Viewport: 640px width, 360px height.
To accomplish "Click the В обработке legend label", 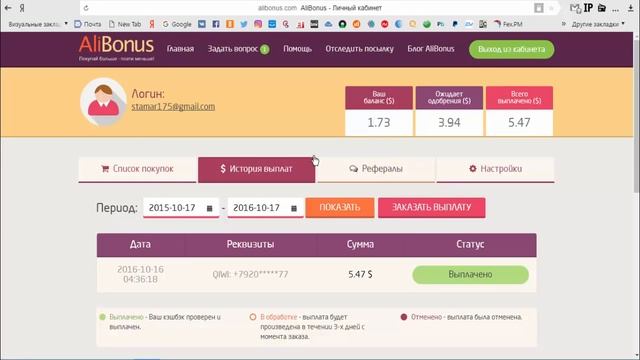I will (278, 317).
